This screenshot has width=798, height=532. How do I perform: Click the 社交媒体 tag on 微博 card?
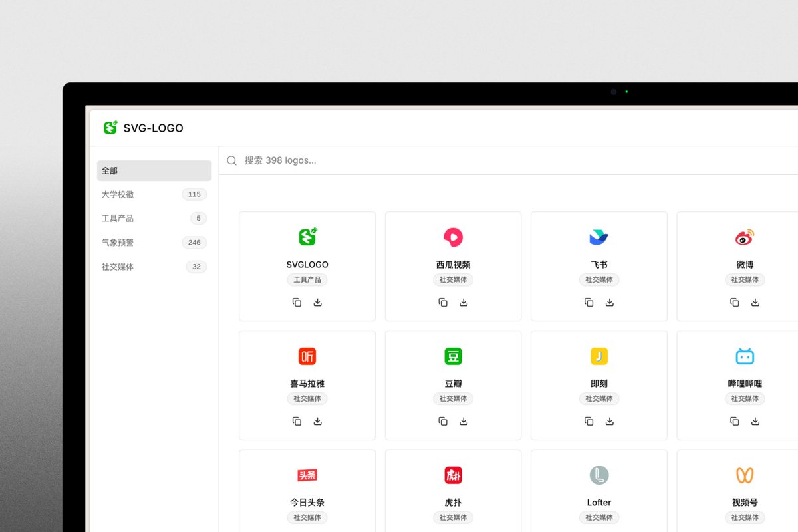[x=745, y=280]
